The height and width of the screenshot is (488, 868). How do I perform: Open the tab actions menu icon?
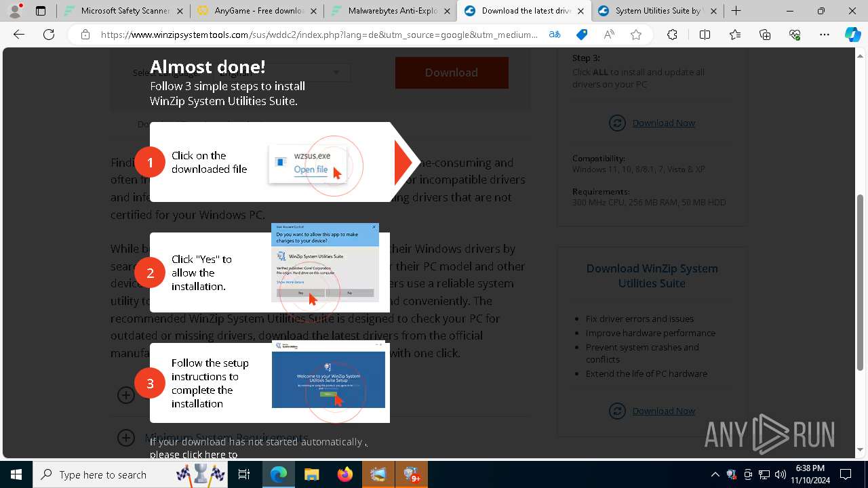click(x=41, y=11)
